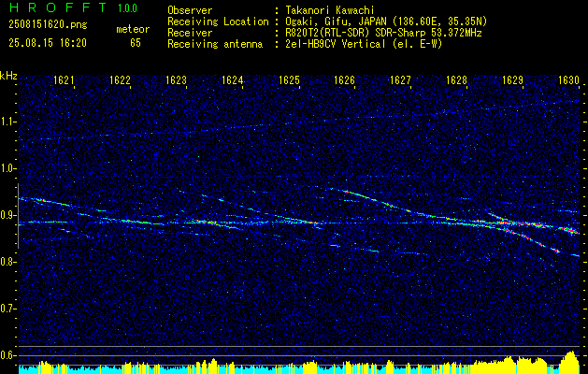Viewport: 588px width, 374px height.
Task: Click the 0.8 frequency axis label
Action: click(8, 262)
